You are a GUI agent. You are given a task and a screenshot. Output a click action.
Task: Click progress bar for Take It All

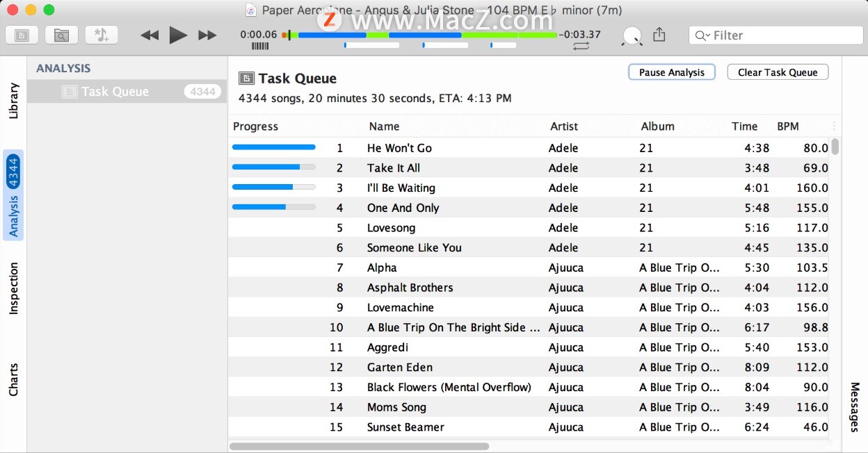(x=273, y=167)
